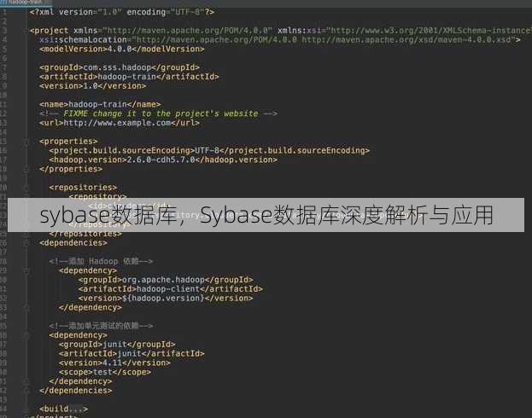The width and height of the screenshot is (532, 418).
Task: Collapse the junit dependency fold marker
Action: pyautogui.click(x=26, y=335)
